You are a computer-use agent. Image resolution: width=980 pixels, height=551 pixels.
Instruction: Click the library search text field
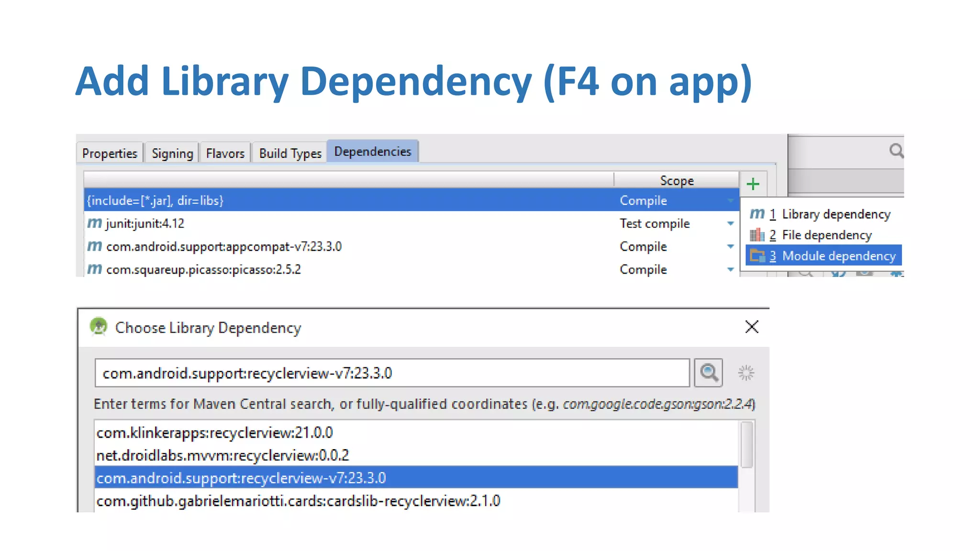pos(392,373)
